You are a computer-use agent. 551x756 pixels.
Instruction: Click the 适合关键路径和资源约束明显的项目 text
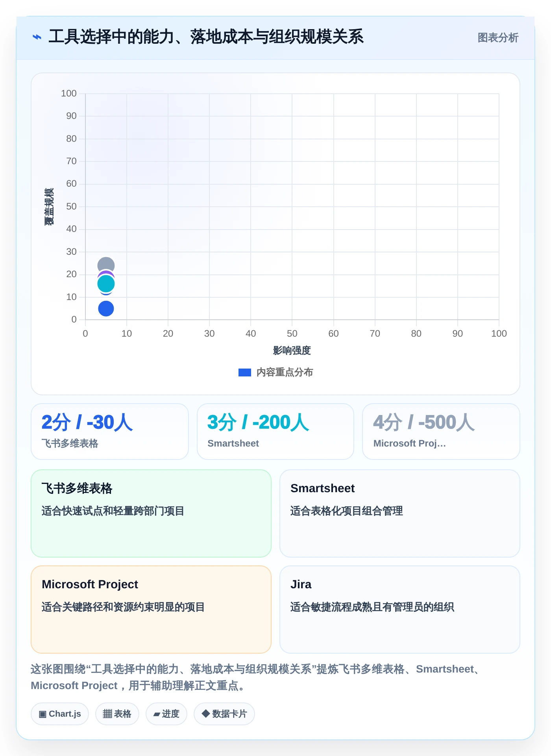pos(123,607)
